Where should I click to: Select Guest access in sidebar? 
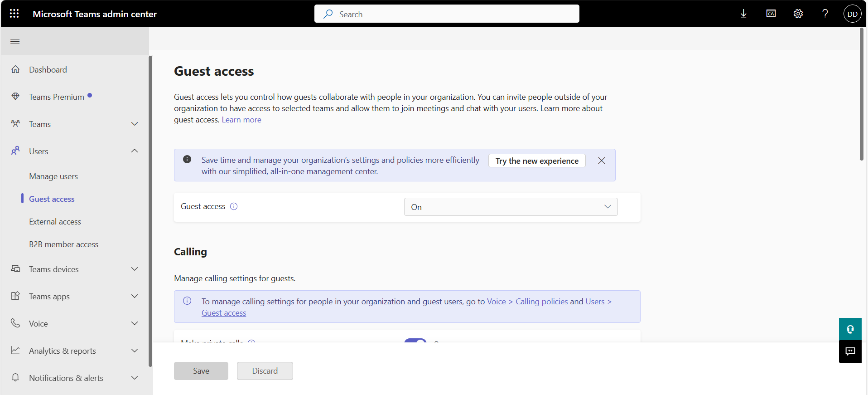coord(52,199)
